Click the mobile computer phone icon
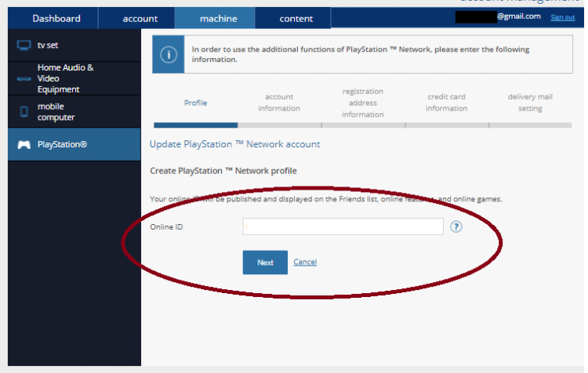 pyautogui.click(x=24, y=111)
